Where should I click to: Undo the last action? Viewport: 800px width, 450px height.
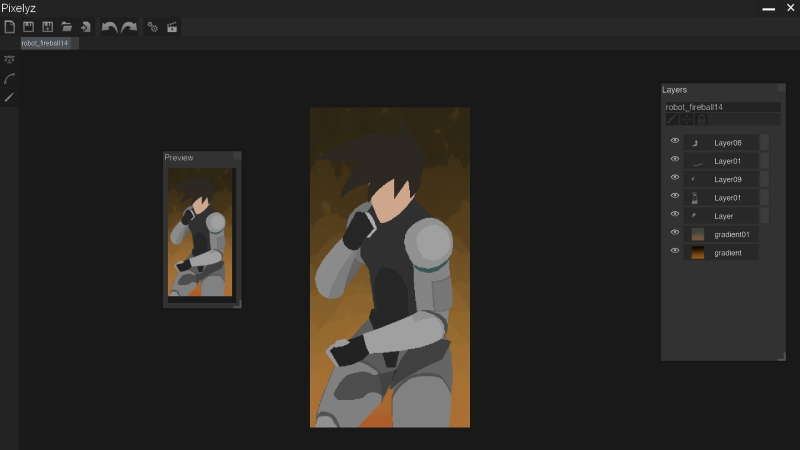click(x=109, y=27)
